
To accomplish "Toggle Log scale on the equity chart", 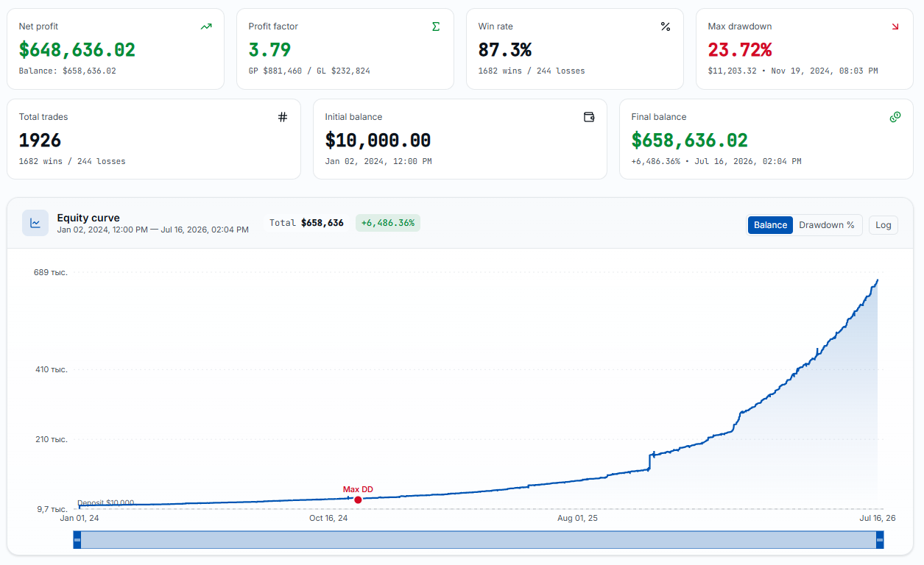I will coord(884,225).
